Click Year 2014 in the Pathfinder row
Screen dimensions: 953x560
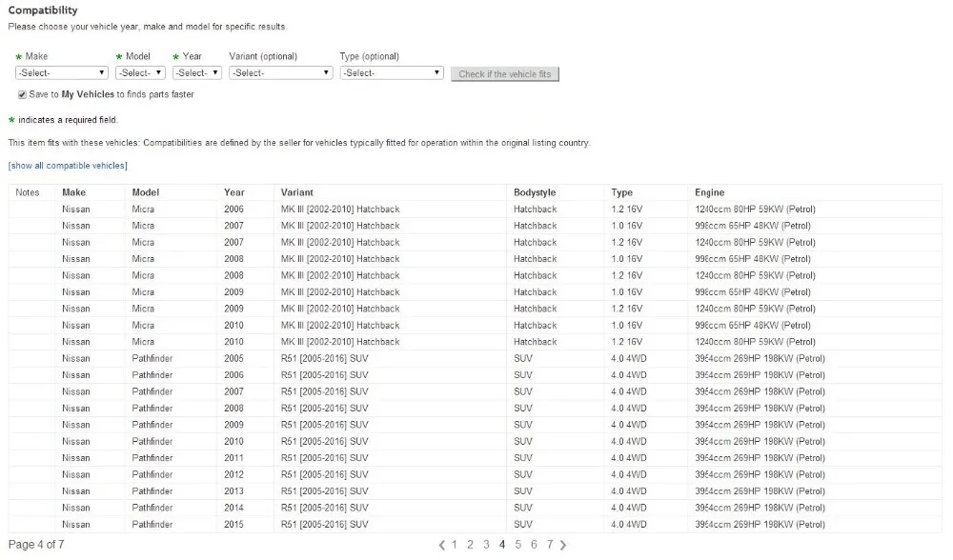coord(233,508)
